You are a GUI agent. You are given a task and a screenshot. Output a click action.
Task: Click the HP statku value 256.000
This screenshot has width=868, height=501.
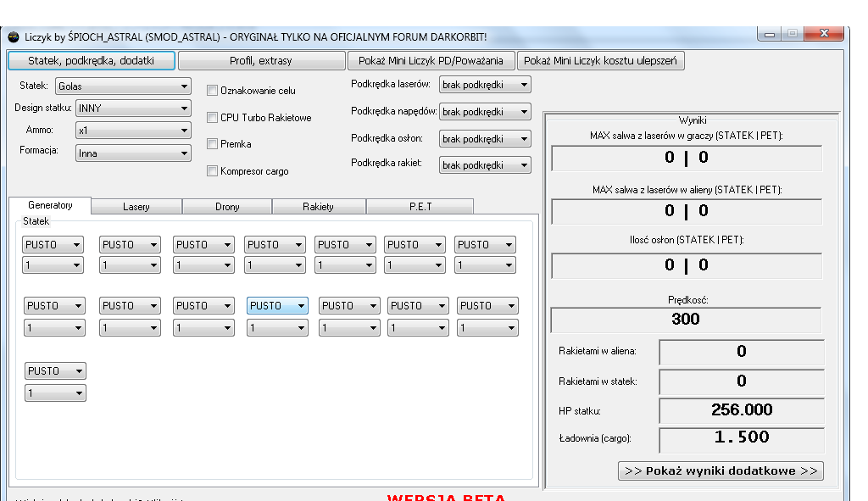741,410
